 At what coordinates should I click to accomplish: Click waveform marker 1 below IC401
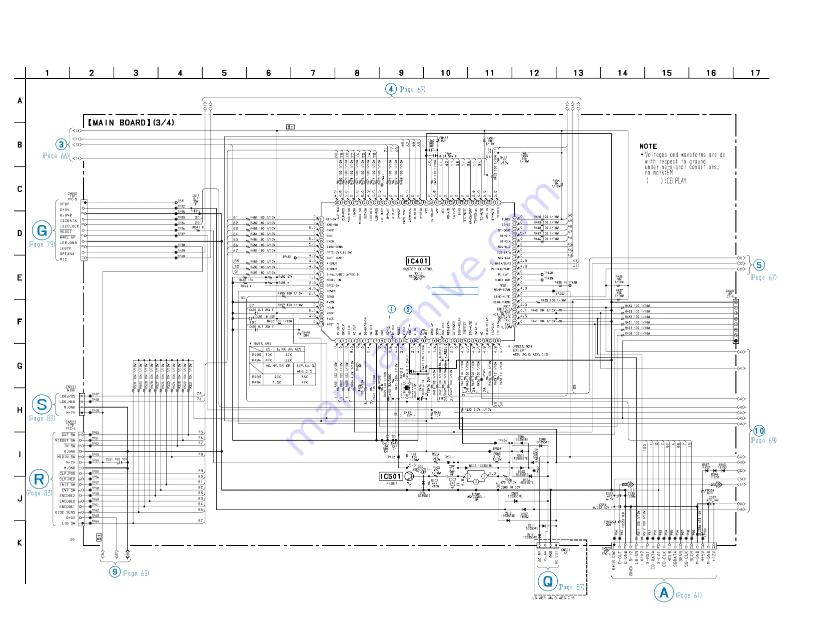[x=392, y=309]
